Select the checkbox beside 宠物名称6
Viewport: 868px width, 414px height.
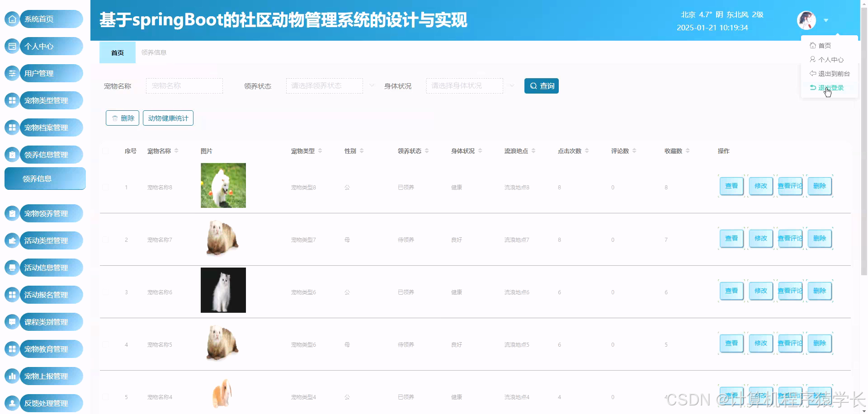106,292
